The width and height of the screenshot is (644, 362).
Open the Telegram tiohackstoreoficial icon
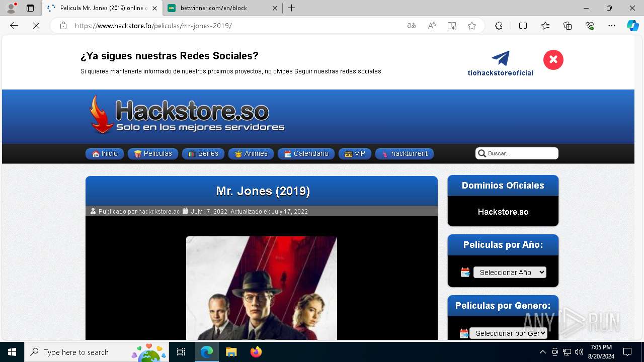click(x=501, y=58)
